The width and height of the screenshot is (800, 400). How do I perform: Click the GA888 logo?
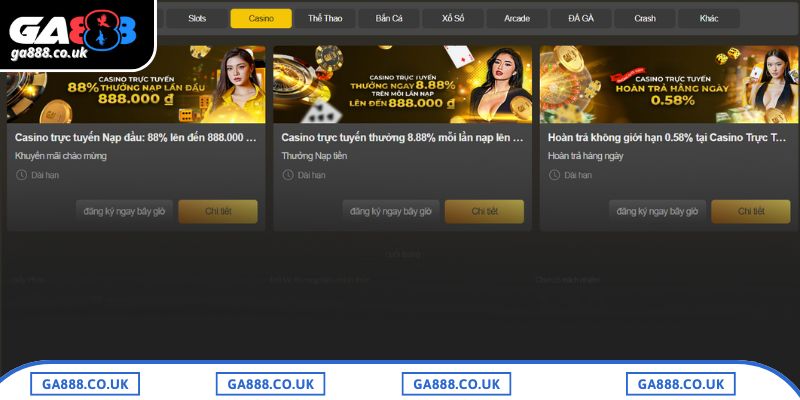[74, 34]
